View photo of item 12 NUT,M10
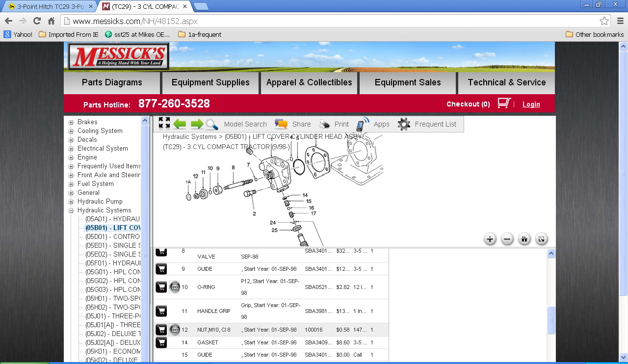 coord(175,330)
